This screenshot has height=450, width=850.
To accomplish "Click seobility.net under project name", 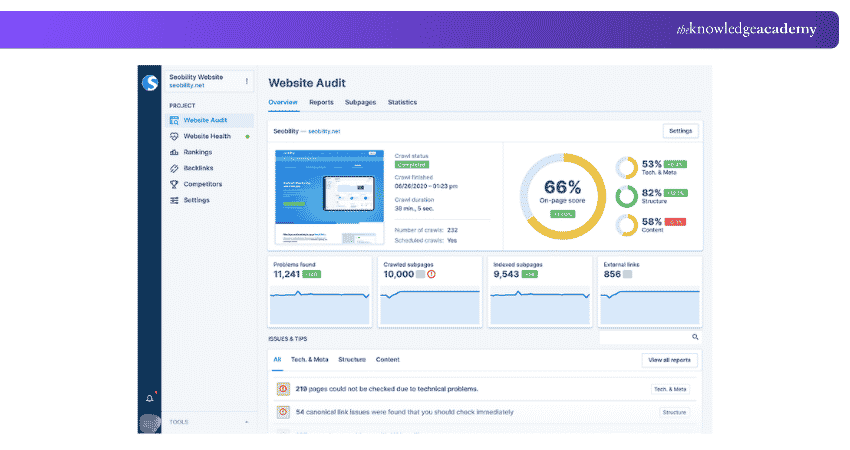I will tap(186, 85).
